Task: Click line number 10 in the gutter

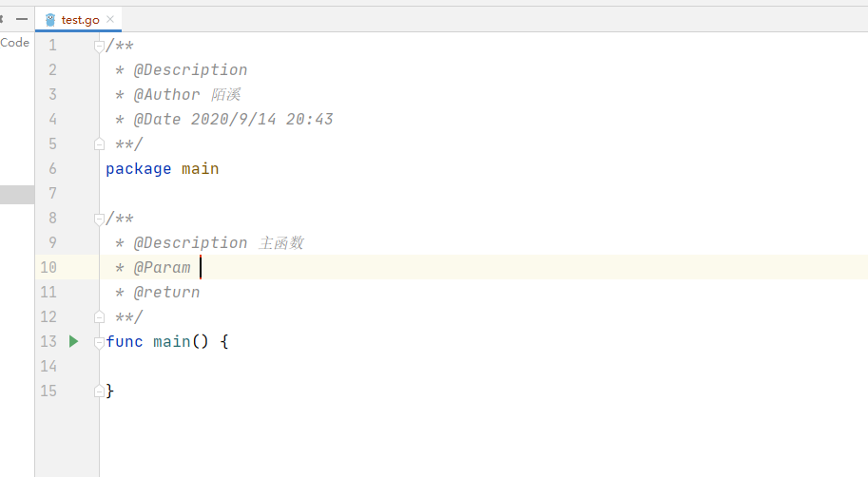Action: click(x=48, y=268)
